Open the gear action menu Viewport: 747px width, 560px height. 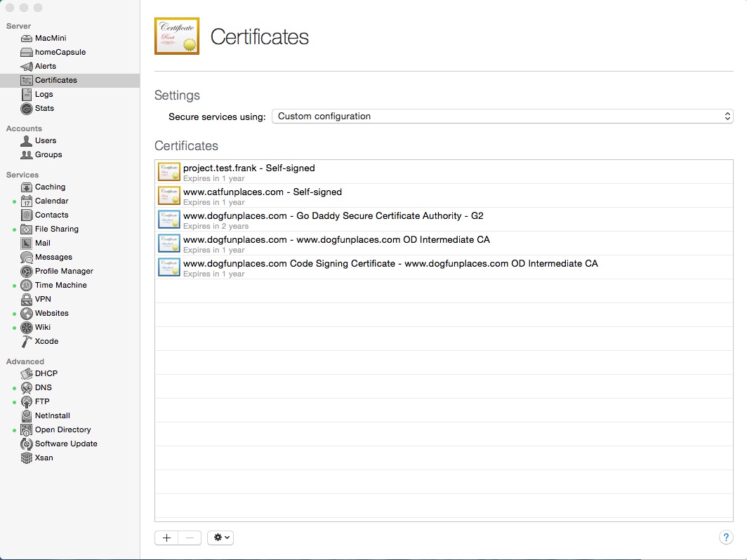220,538
